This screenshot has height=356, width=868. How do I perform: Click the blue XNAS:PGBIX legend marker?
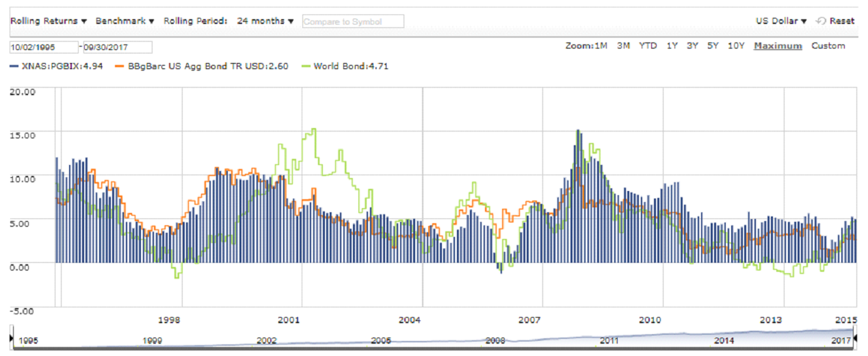click(14, 66)
